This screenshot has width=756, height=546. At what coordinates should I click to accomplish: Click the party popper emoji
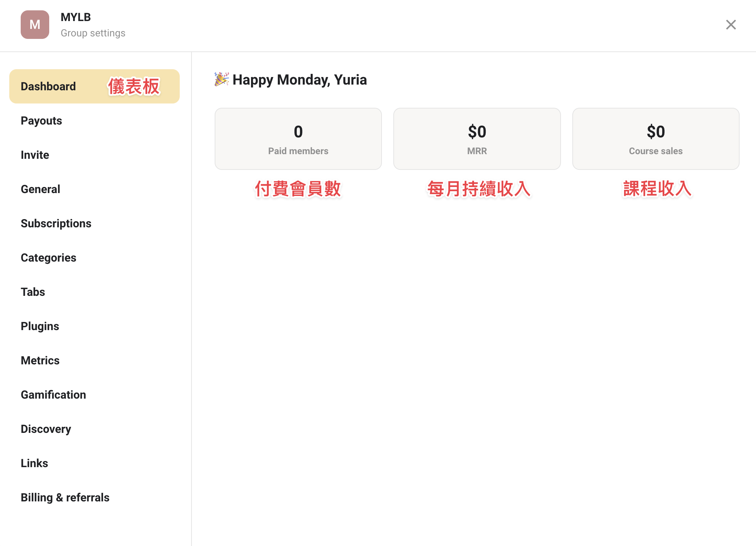[x=221, y=79]
